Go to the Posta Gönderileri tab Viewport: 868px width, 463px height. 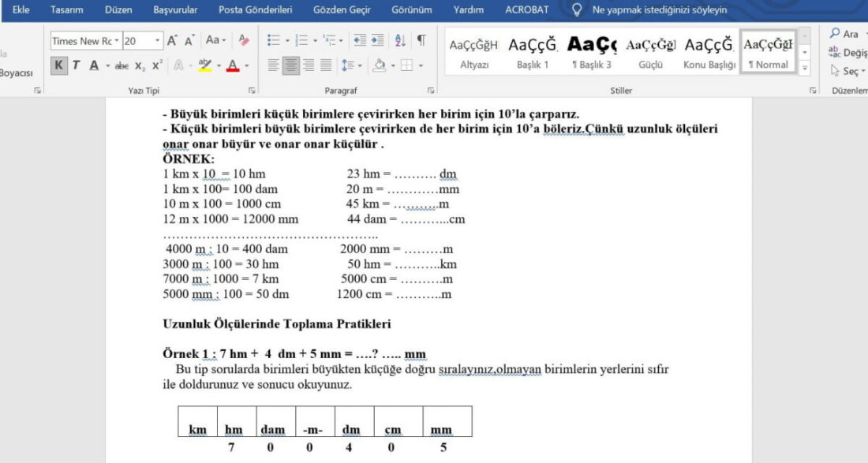[255, 10]
